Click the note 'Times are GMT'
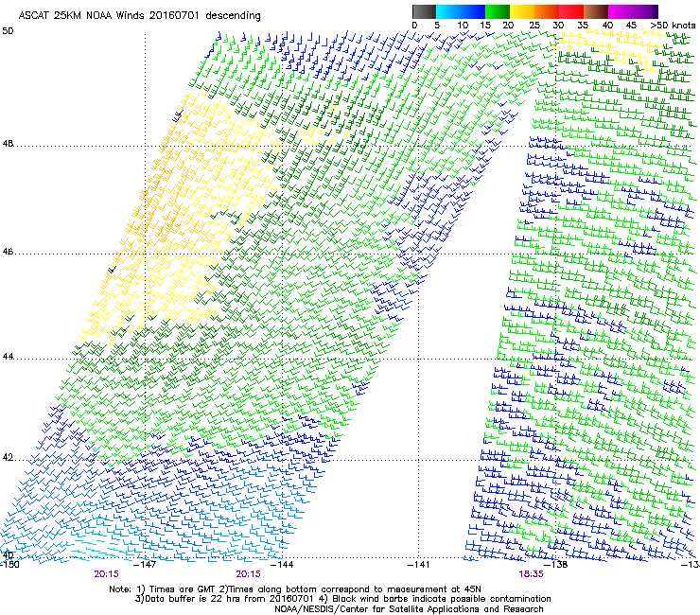Viewport: 700px width, 615px height. click(x=182, y=589)
